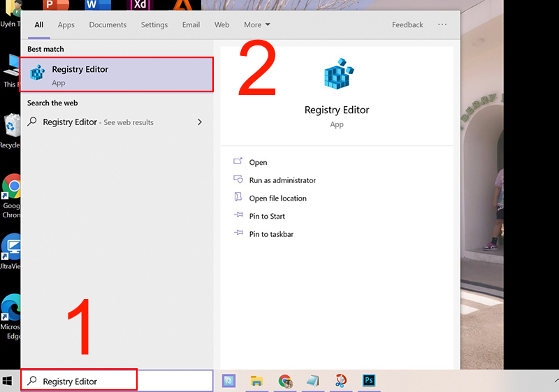Choose Pin to Start

pos(267,216)
